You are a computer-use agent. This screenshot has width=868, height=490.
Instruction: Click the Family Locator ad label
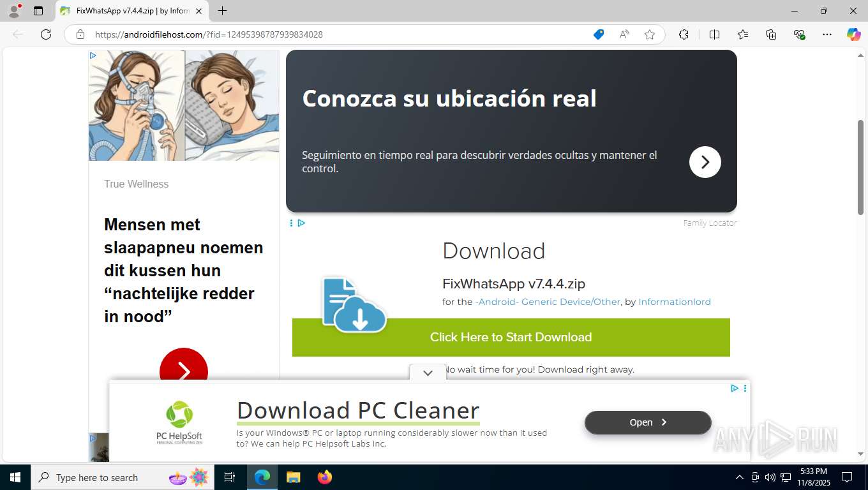[710, 223]
